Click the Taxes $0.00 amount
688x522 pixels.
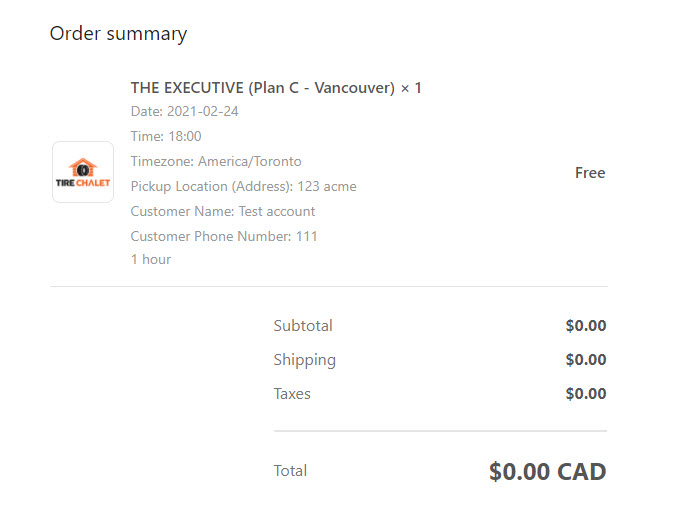click(586, 393)
